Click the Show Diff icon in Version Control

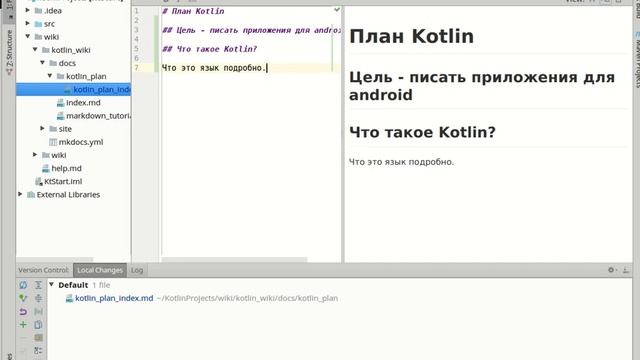click(38, 312)
